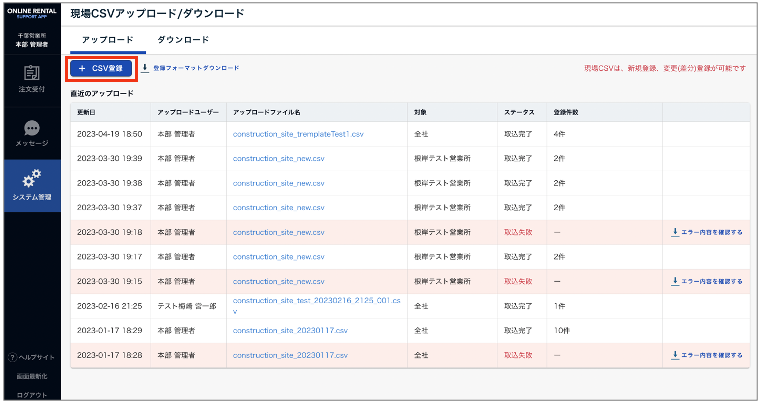Click ログアウト in the sidebar
The height and width of the screenshot is (403, 761).
coord(31,394)
